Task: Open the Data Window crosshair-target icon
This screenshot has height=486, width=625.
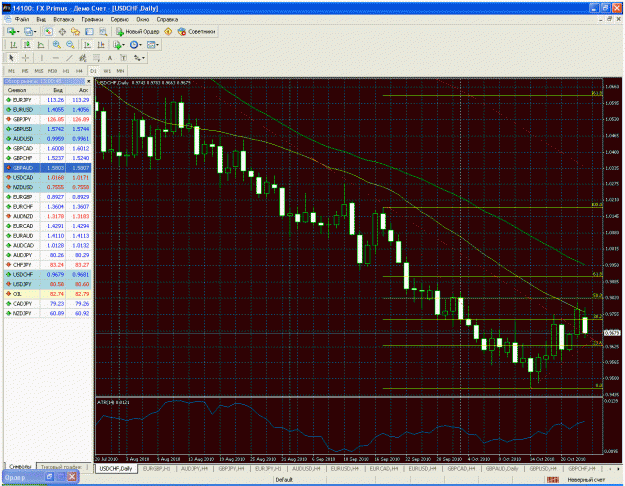Action: [62, 31]
